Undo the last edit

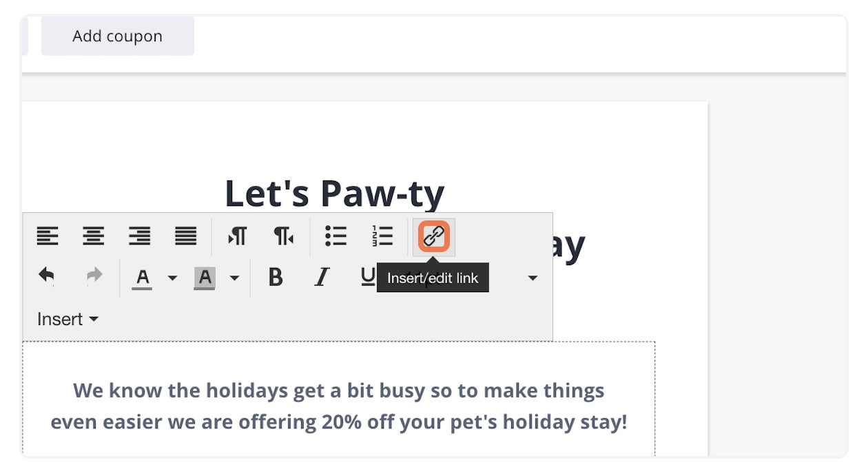[x=47, y=277]
